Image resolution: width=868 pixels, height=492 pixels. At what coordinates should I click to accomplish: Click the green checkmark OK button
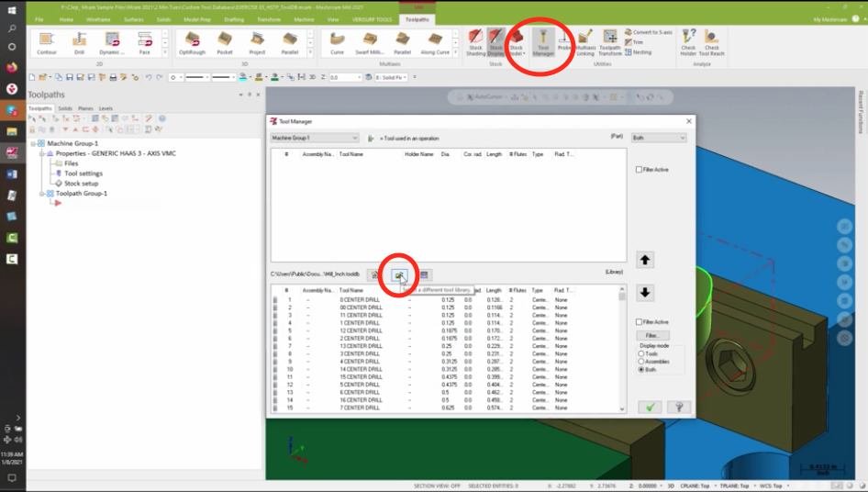(x=650, y=408)
